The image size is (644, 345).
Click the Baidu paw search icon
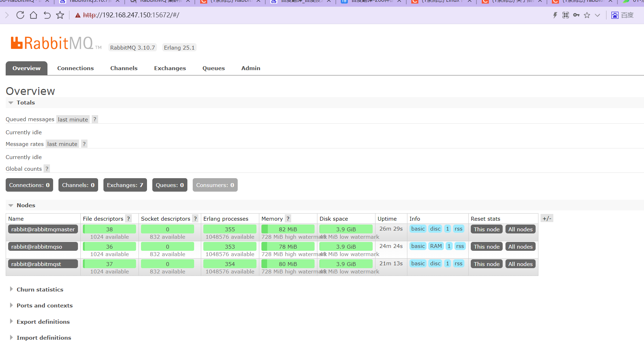click(x=615, y=15)
